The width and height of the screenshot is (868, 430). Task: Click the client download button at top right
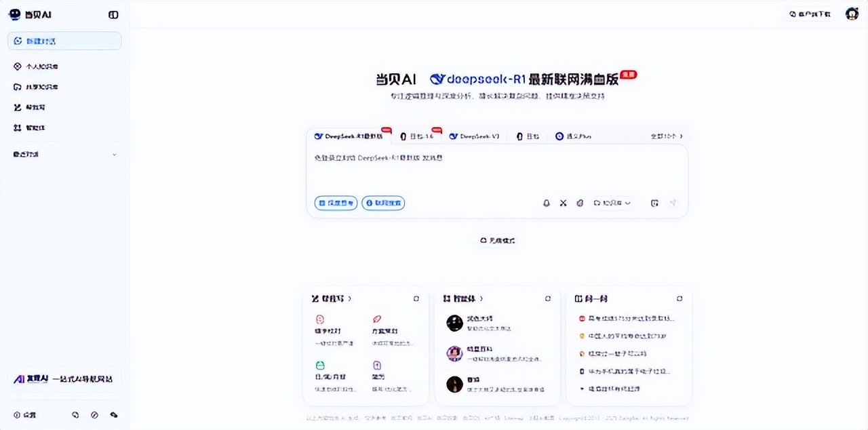[810, 14]
